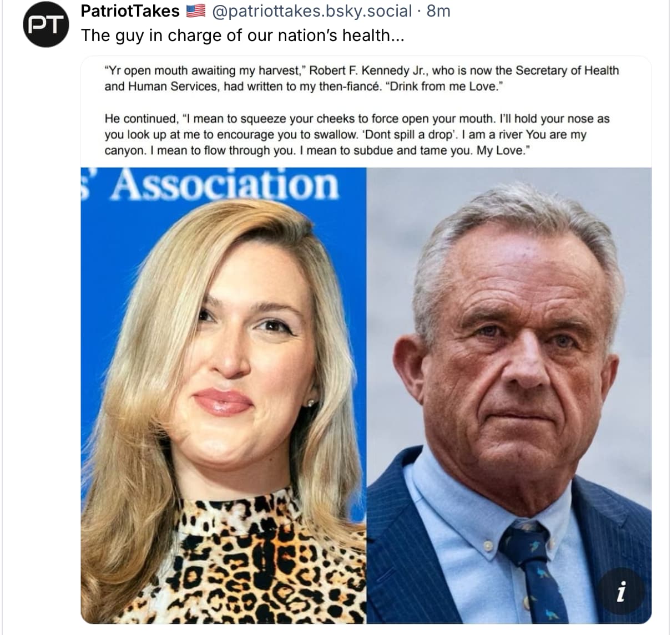Screen dimensions: 672x635
Task: Click the alt-text info icon on image
Action: click(x=621, y=591)
